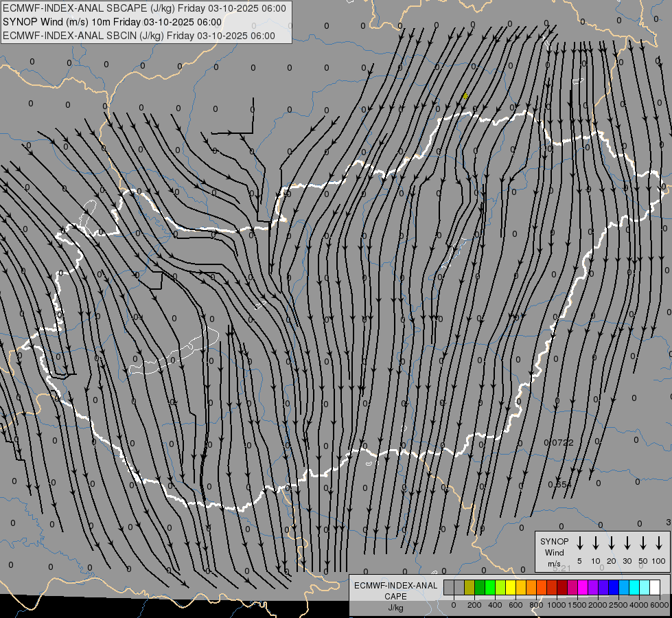Select the olive swatch in CAPE scale
The width and height of the screenshot is (672, 618).
coord(470,587)
